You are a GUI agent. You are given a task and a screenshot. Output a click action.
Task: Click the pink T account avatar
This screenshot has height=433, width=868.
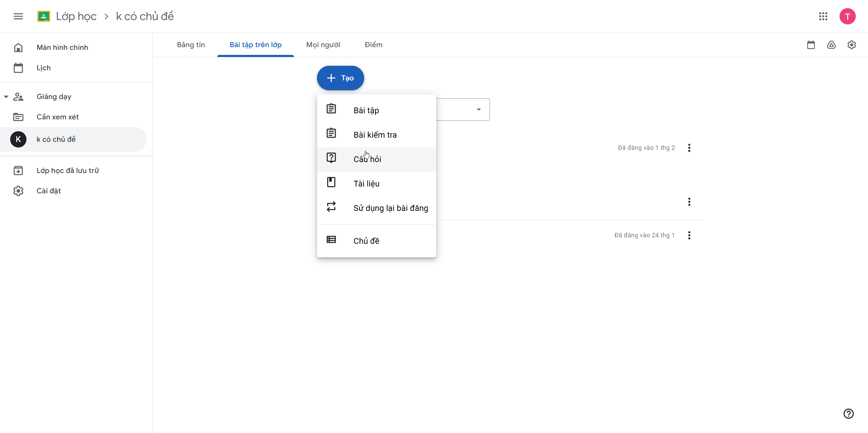[x=847, y=16]
